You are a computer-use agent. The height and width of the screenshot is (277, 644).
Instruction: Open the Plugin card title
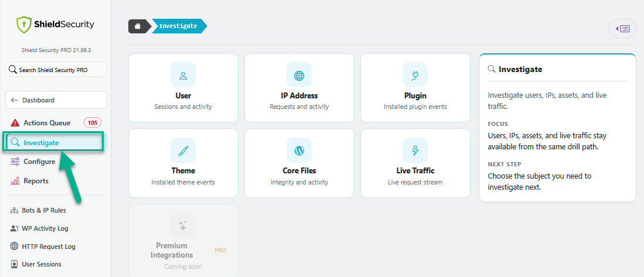coord(415,96)
